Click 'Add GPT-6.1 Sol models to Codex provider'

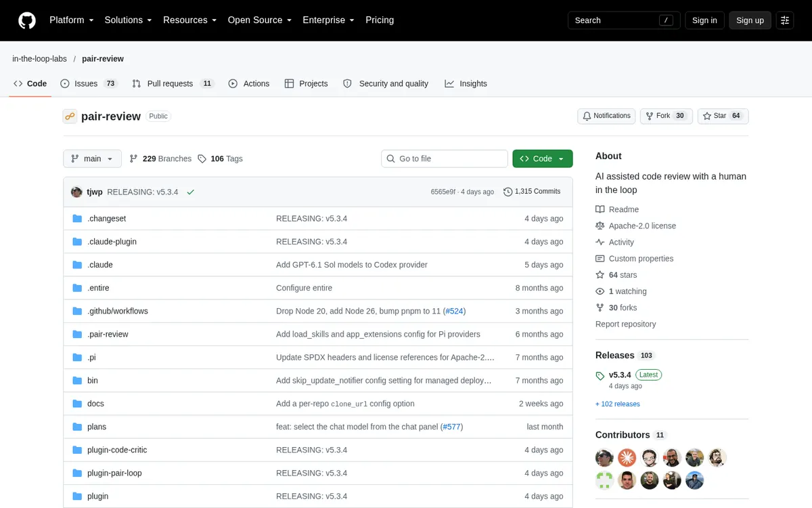click(x=352, y=265)
